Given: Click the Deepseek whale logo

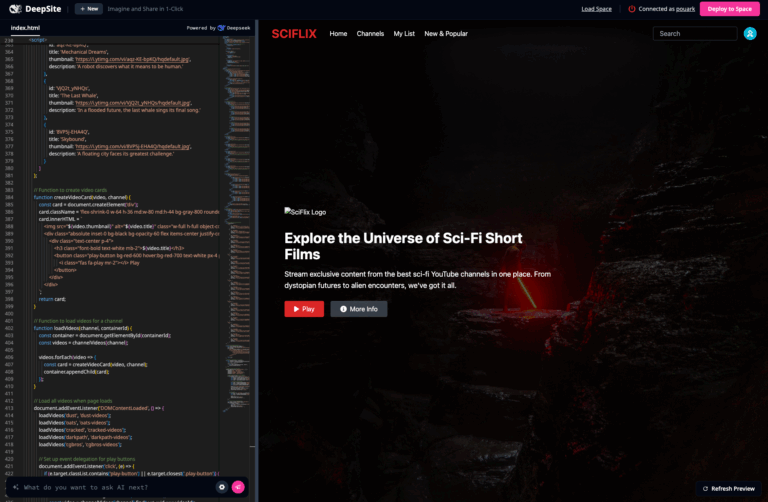Looking at the screenshot, I should coord(221,28).
